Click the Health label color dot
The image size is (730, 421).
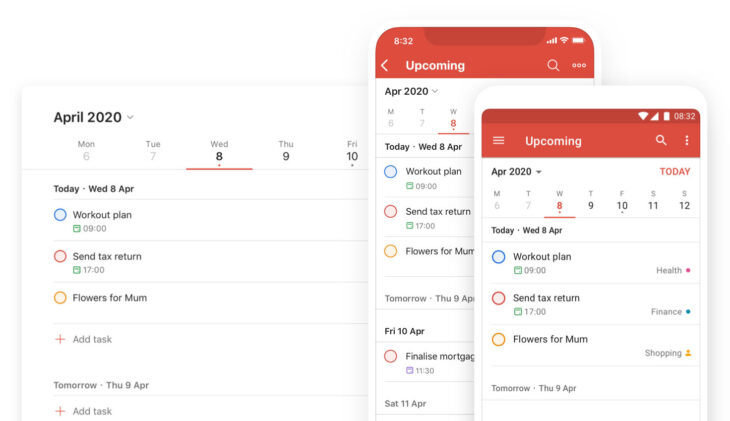pos(688,270)
